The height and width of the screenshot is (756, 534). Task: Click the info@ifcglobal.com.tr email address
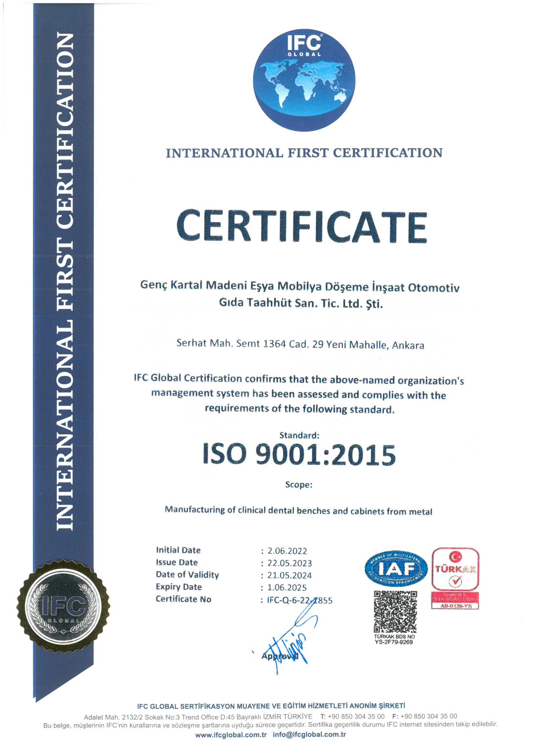click(309, 735)
